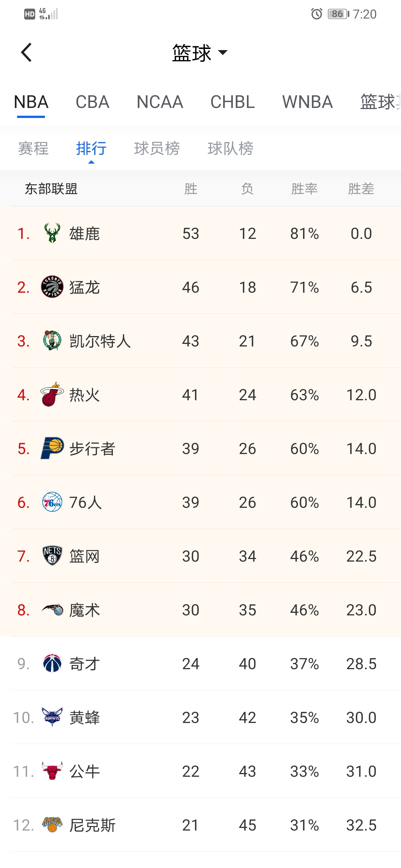Tap the Bucks team logo
This screenshot has width=401, height=868.
(x=52, y=233)
